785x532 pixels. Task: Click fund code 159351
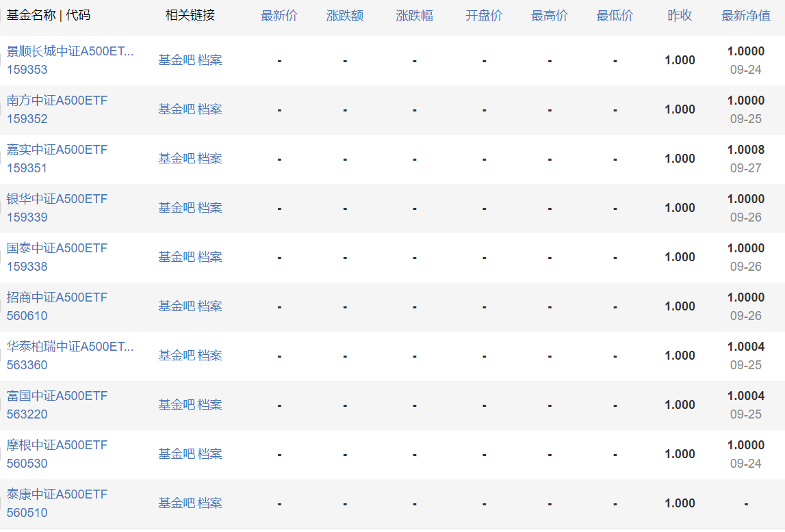point(27,168)
